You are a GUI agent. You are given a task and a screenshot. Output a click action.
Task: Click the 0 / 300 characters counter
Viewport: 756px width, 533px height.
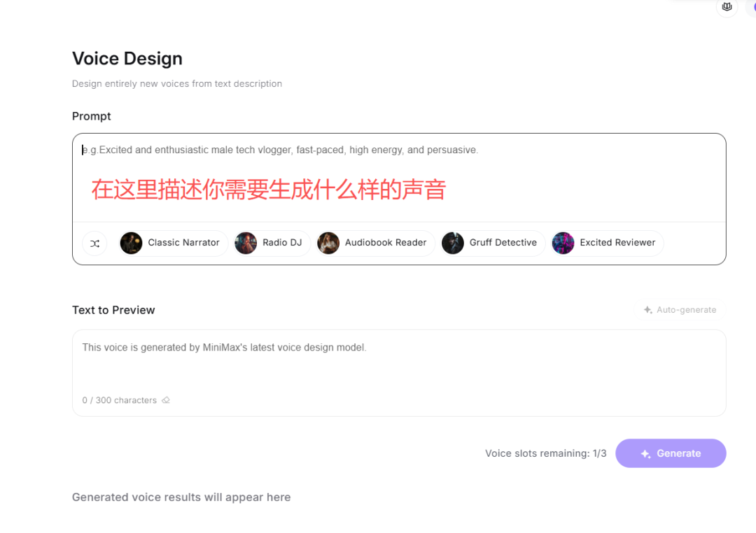pos(119,401)
